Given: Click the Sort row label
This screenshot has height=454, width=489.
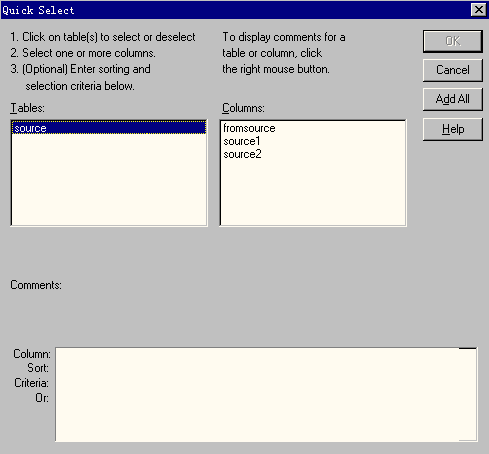Looking at the screenshot, I should point(38,368).
